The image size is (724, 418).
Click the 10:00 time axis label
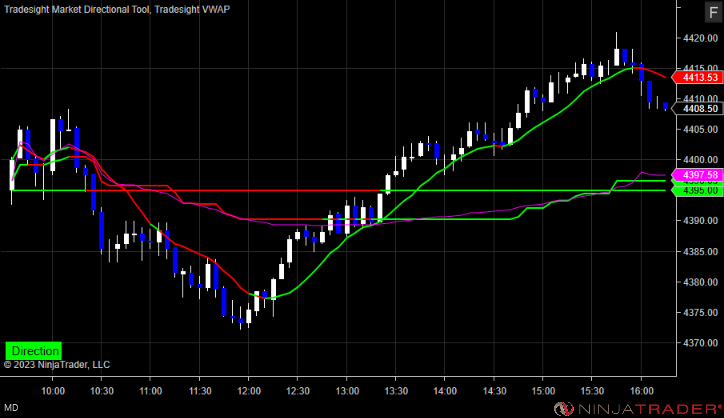pos(53,391)
